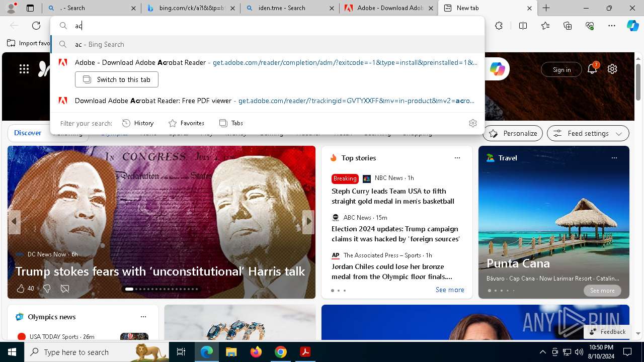644x362 pixels.
Task: Dislike the Trump stokes fears story
Action: [x=47, y=289]
